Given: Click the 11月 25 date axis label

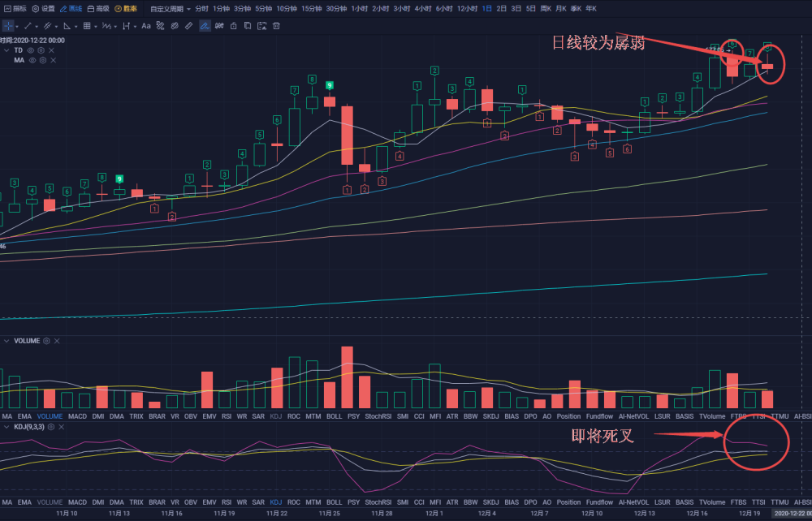Looking at the screenshot, I should [330, 513].
